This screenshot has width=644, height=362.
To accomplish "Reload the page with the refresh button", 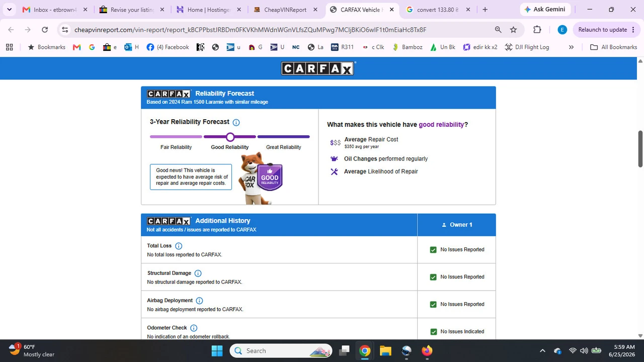I will (45, 30).
